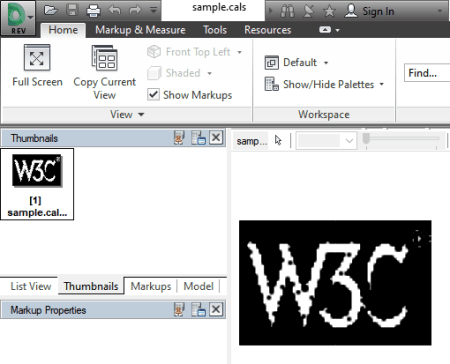Open the Design Review application menu
The height and width of the screenshot is (364, 450).
tap(18, 18)
